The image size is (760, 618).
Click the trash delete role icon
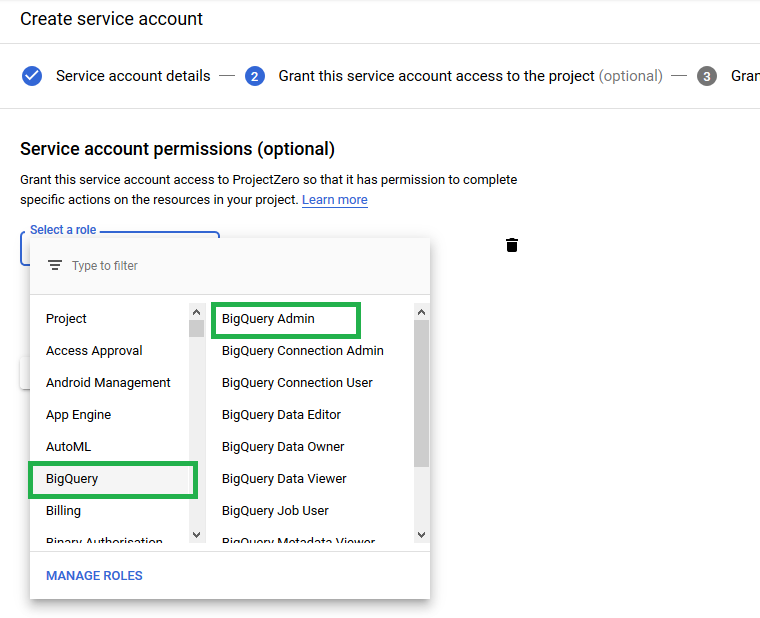(512, 245)
